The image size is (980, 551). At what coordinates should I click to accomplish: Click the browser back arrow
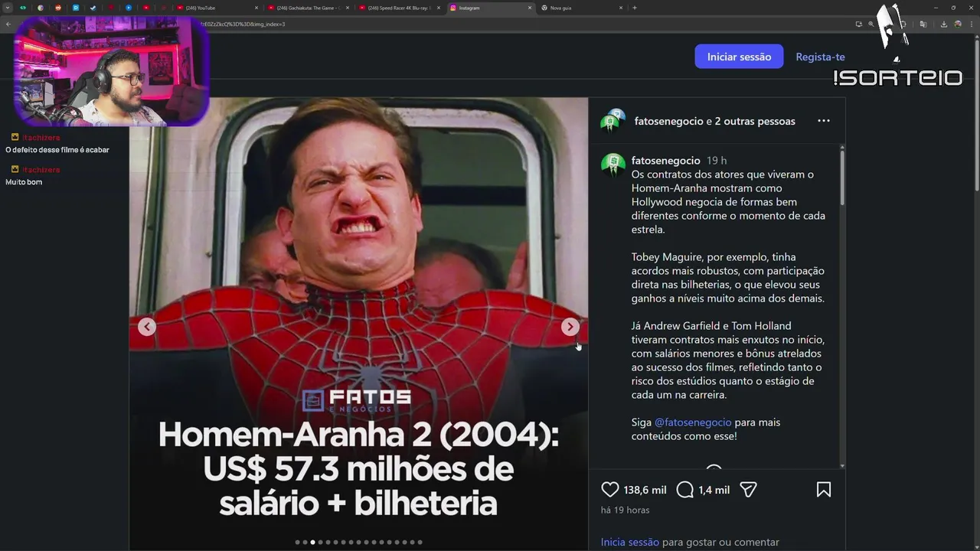8,24
